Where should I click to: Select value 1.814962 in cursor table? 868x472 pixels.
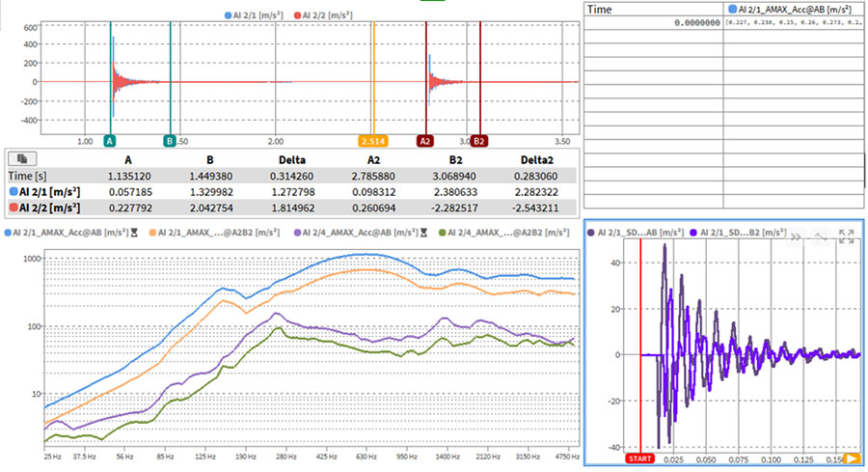tap(291, 208)
